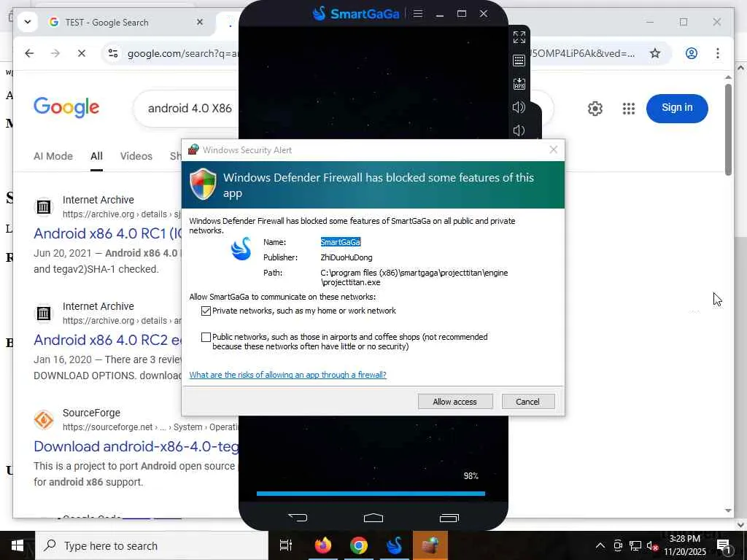
Task: Click the firewall alert taskbar icon
Action: (430, 545)
